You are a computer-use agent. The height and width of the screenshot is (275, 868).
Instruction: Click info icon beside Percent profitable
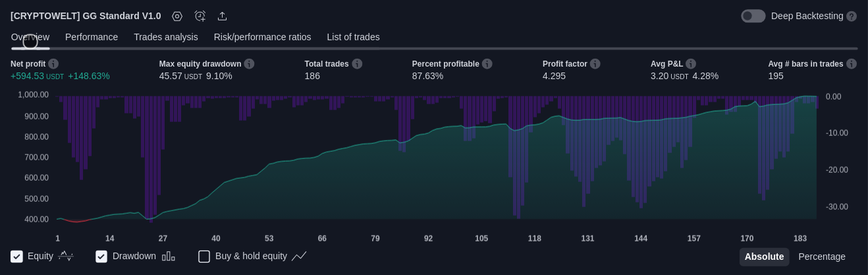pyautogui.click(x=487, y=64)
